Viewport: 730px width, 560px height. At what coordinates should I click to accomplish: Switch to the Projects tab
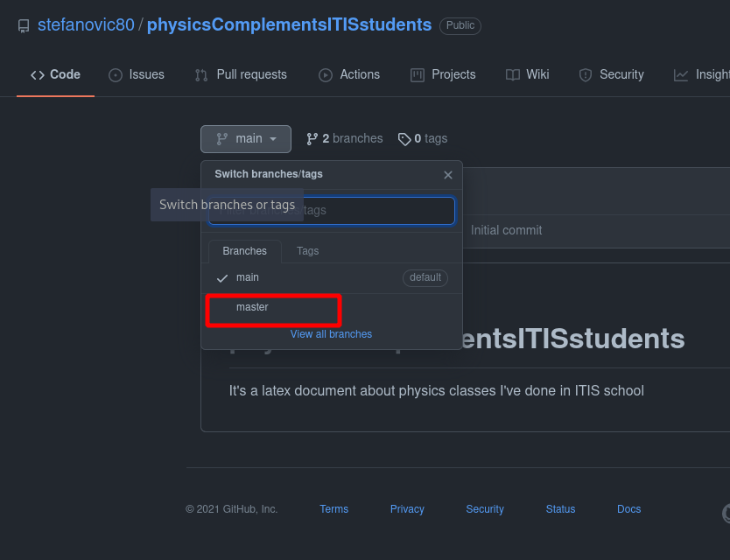click(x=443, y=74)
